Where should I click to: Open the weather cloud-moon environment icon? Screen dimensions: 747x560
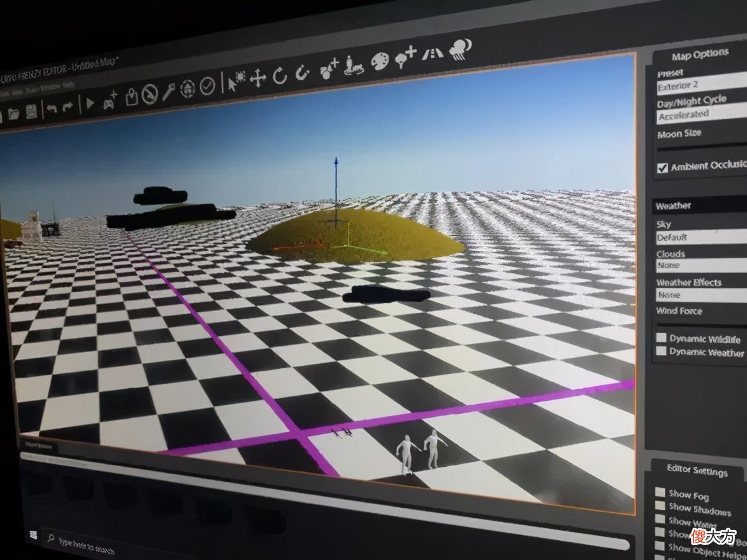461,49
